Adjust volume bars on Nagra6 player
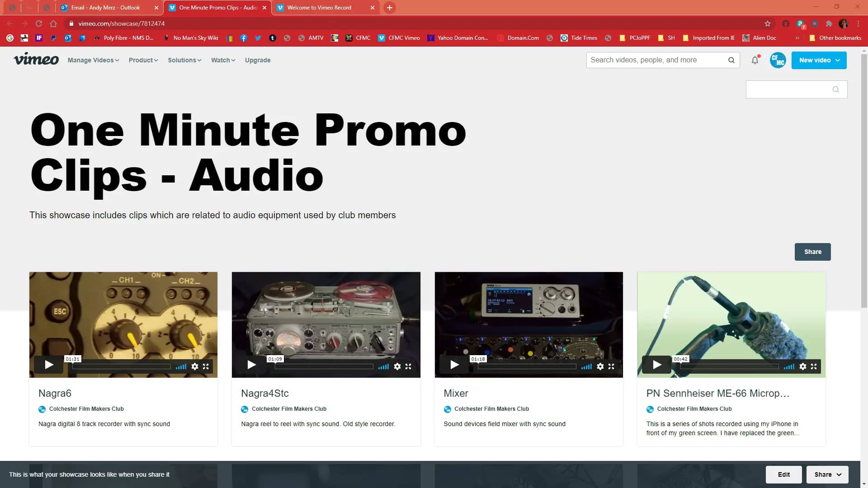Viewport: 868px width, 488px height. (181, 366)
